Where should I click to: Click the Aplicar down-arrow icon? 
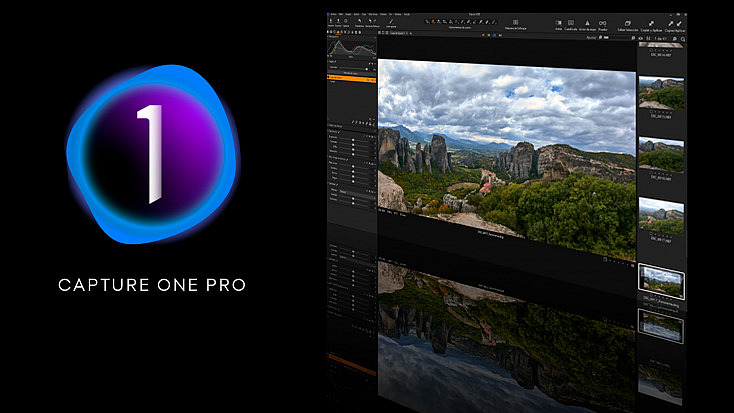(679, 24)
